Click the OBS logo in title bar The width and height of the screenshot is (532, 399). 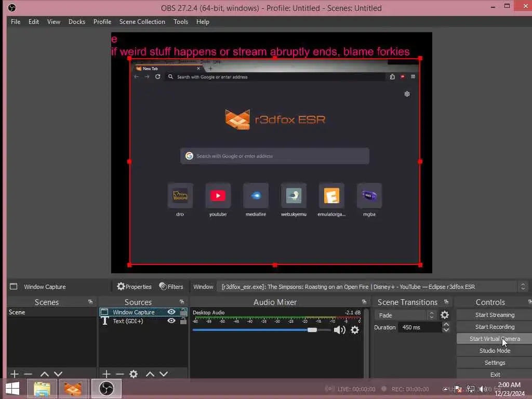12,8
